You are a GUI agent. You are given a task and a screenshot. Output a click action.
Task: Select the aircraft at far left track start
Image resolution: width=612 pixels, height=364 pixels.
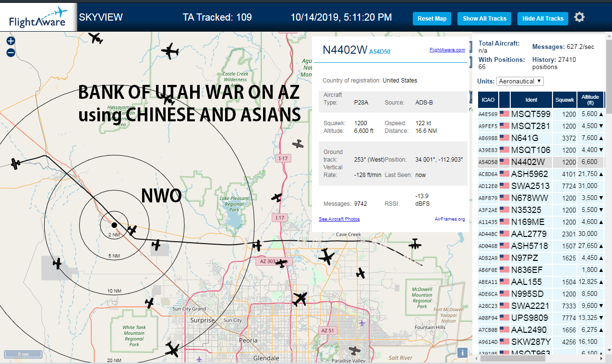(x=16, y=164)
